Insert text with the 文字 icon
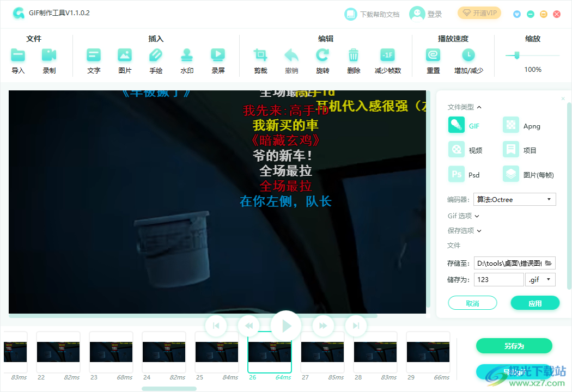The height and width of the screenshot is (392, 572). point(94,55)
